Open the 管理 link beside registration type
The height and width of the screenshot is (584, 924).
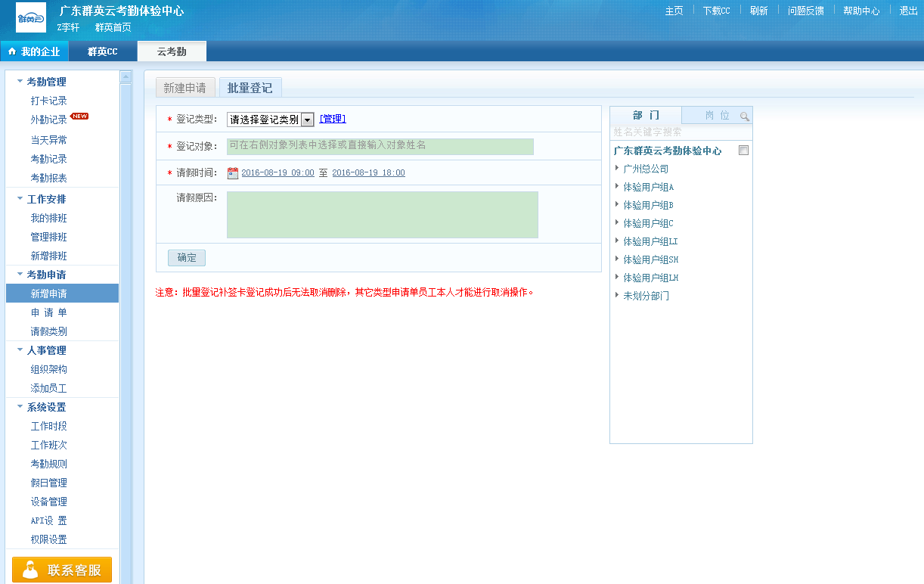coord(333,119)
